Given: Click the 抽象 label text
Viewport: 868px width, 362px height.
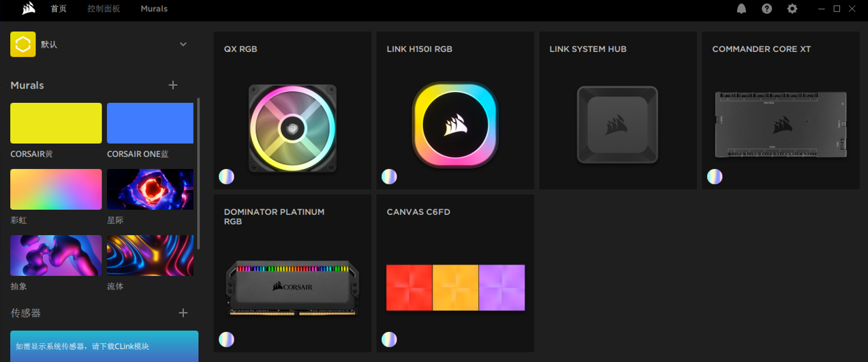Looking at the screenshot, I should [x=18, y=286].
